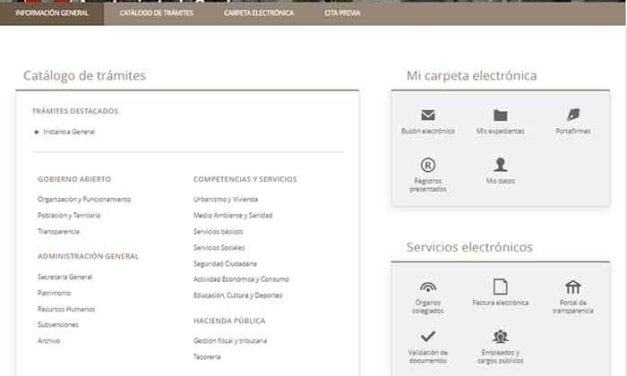This screenshot has height=376, width=627.
Task: Open Mis datos person icon
Action: coord(500,164)
